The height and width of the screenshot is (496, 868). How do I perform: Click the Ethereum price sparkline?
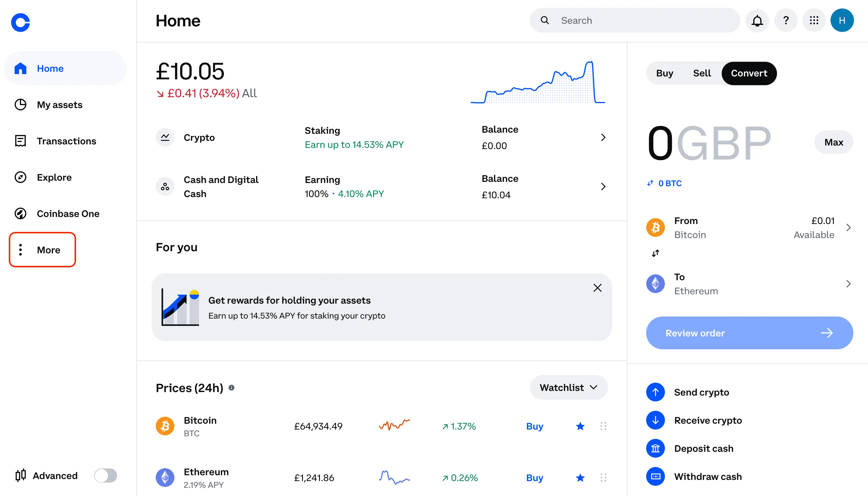tap(394, 477)
